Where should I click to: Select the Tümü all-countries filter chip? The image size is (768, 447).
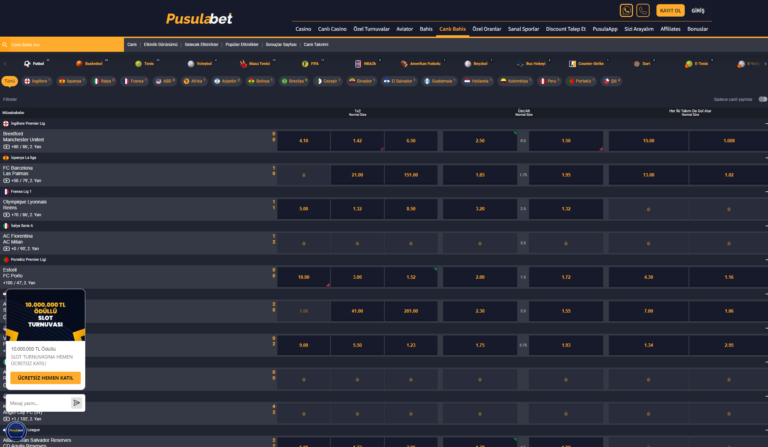click(10, 80)
